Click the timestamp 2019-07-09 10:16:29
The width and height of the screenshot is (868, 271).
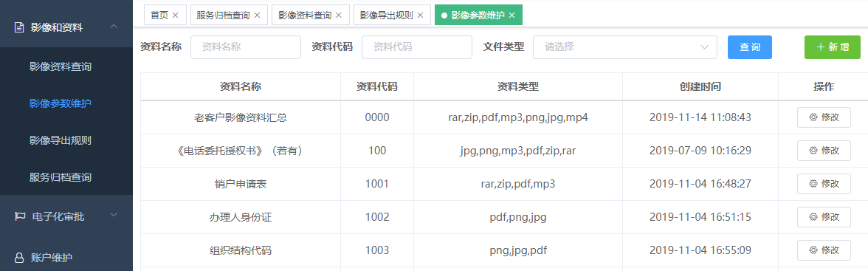(x=700, y=151)
